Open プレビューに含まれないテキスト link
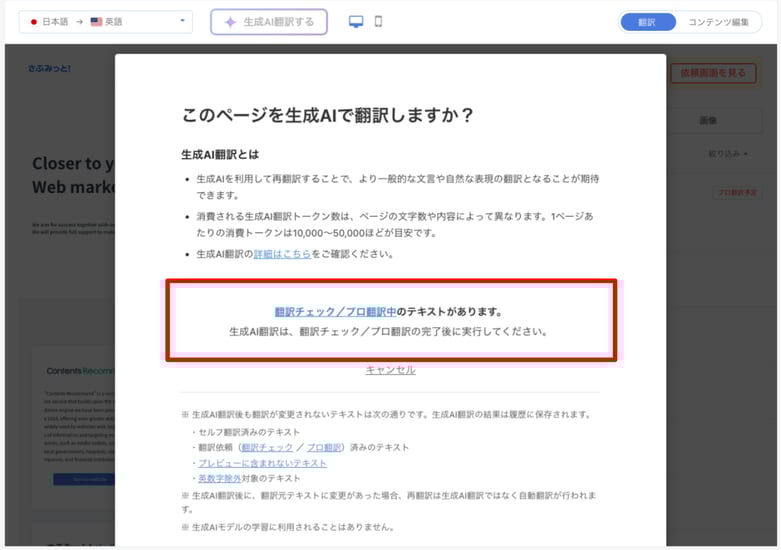The image size is (781, 550). pyautogui.click(x=262, y=463)
